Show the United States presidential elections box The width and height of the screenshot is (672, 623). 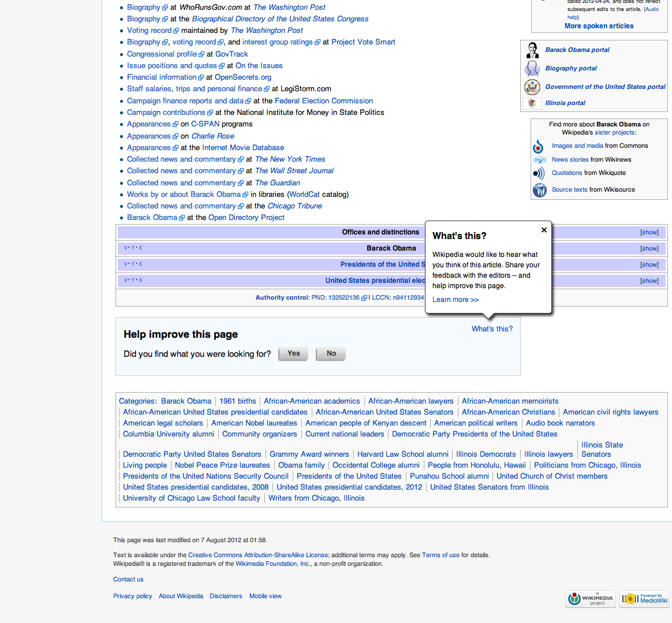click(x=649, y=281)
